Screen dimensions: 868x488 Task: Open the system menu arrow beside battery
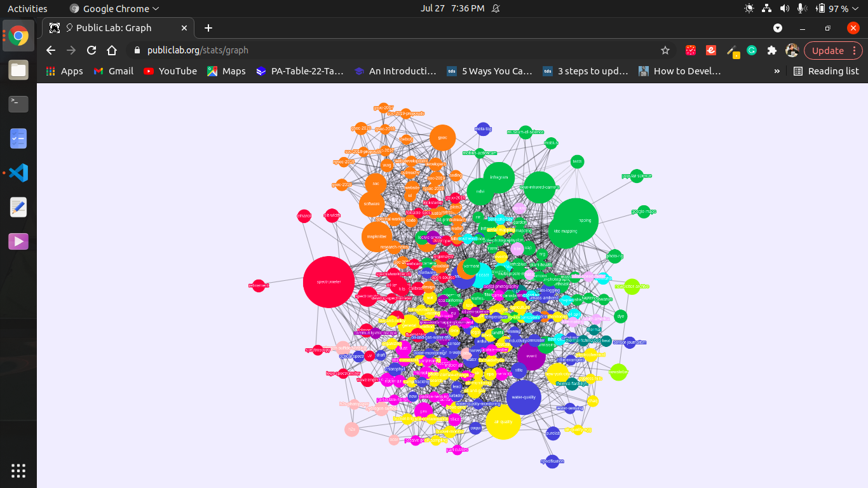pos(856,8)
